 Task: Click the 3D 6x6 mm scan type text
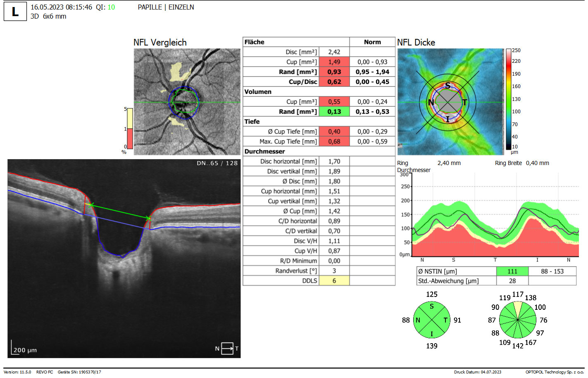coord(48,16)
